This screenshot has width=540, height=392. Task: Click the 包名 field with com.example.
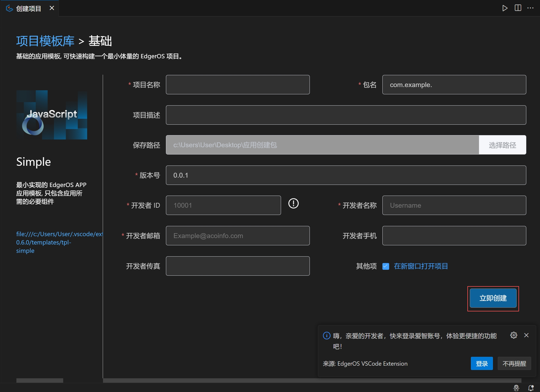pos(454,85)
